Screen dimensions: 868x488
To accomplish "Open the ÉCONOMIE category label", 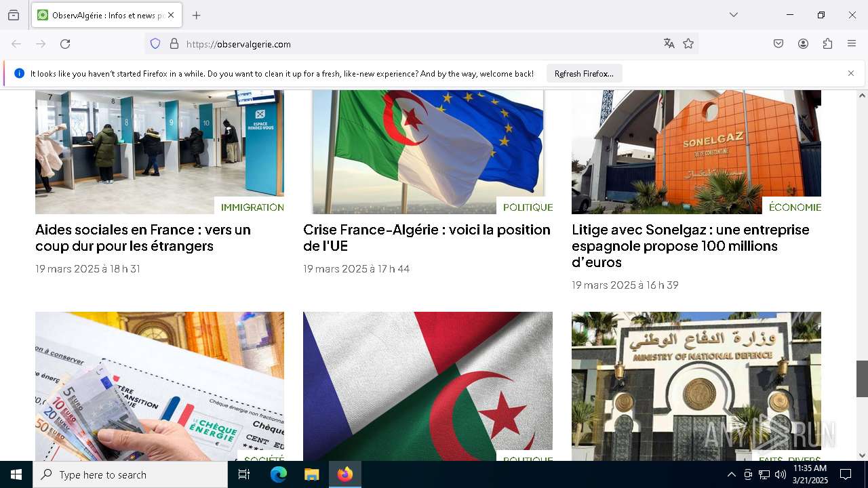I will [x=795, y=207].
